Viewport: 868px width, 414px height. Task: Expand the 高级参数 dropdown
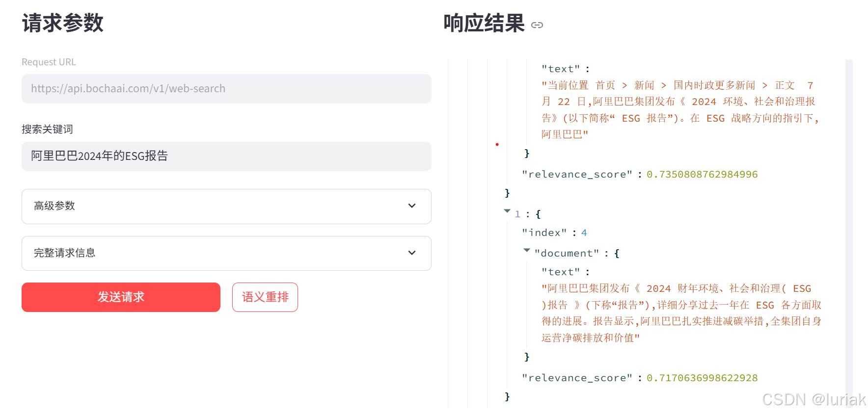[226, 207]
